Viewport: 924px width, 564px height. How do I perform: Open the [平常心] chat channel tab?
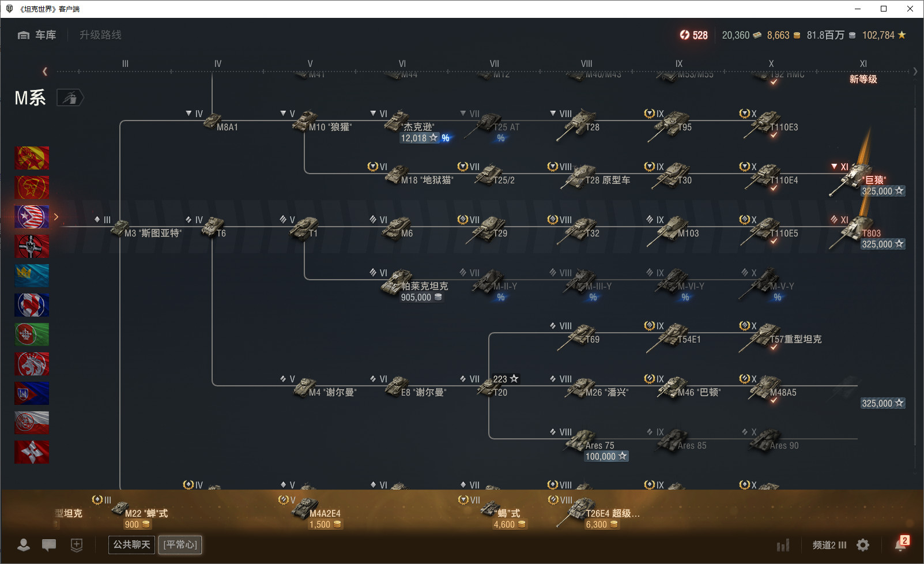click(x=180, y=545)
